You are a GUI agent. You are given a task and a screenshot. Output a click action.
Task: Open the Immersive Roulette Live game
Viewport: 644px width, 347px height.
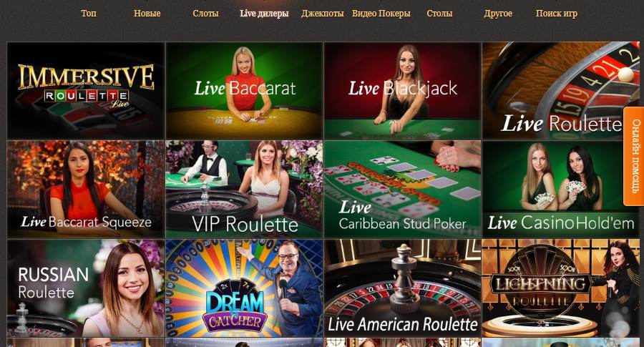pyautogui.click(x=86, y=91)
